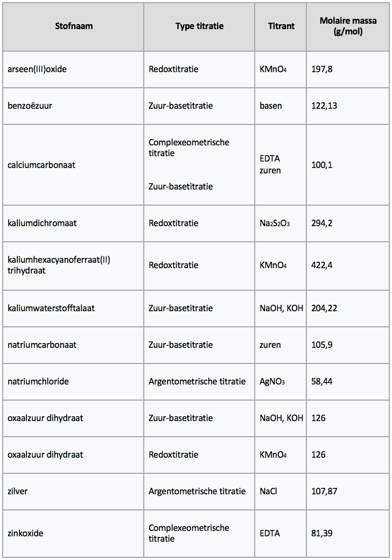This screenshot has width=392, height=560.
Task: Select the natriumcarbonaat cell
Action: 42,345
